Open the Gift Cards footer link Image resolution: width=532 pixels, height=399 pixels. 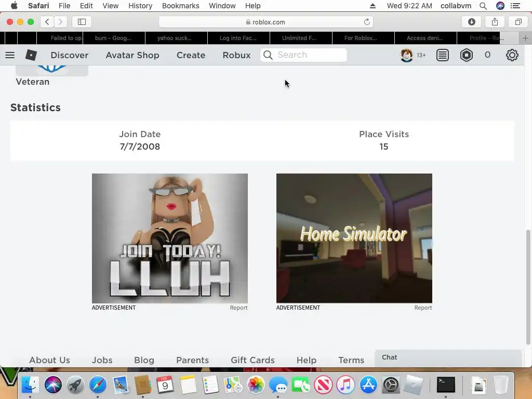252,360
